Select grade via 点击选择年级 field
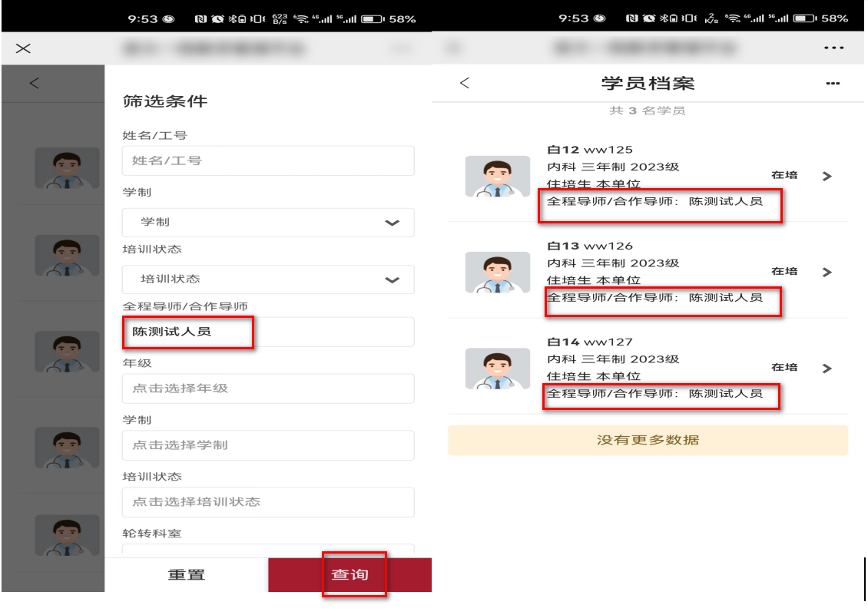This screenshot has width=868, height=615. point(268,389)
